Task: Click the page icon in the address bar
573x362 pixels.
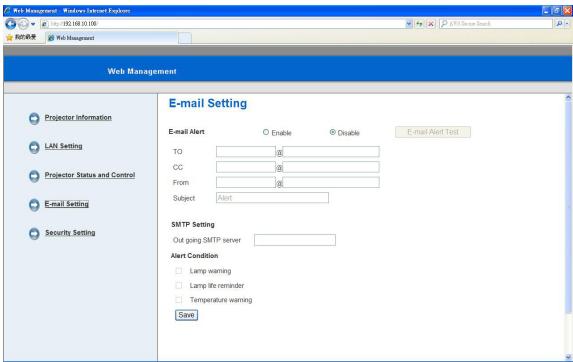Action: pyautogui.click(x=44, y=24)
